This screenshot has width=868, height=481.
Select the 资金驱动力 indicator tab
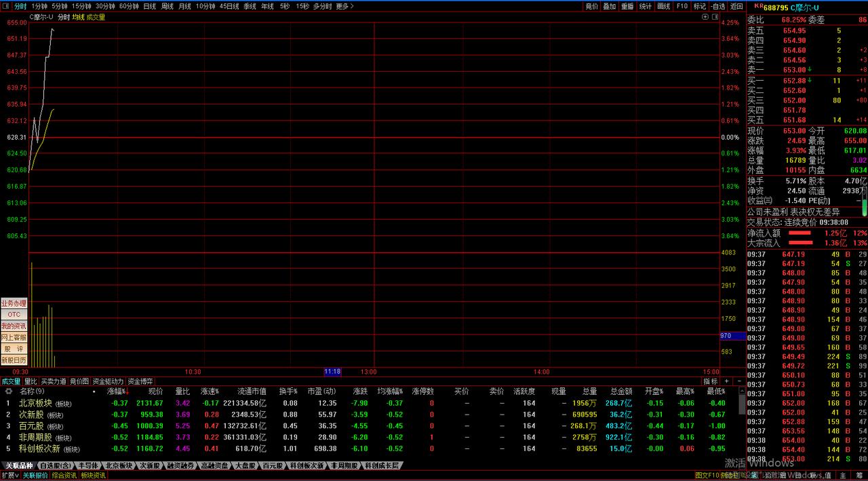(x=108, y=381)
